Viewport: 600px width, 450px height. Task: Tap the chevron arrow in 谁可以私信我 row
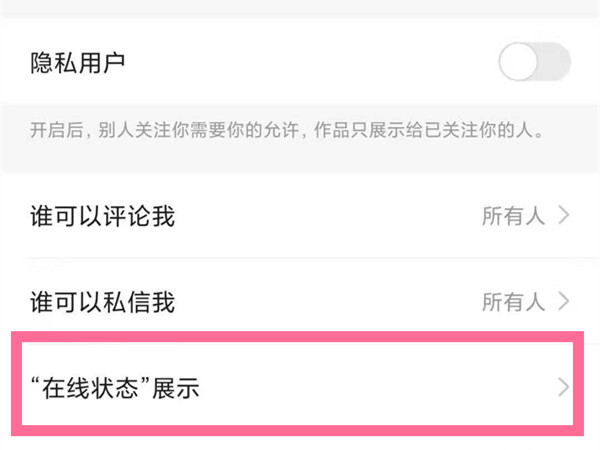click(x=564, y=300)
